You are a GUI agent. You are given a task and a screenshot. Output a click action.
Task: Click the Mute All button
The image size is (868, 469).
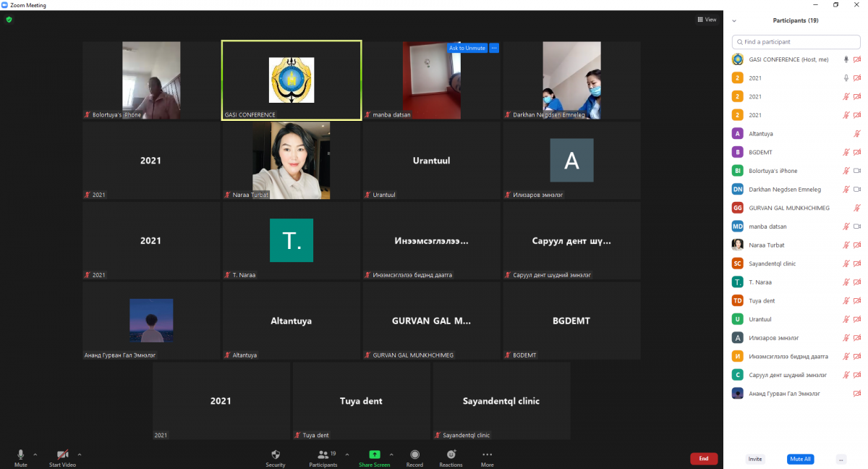coord(800,459)
